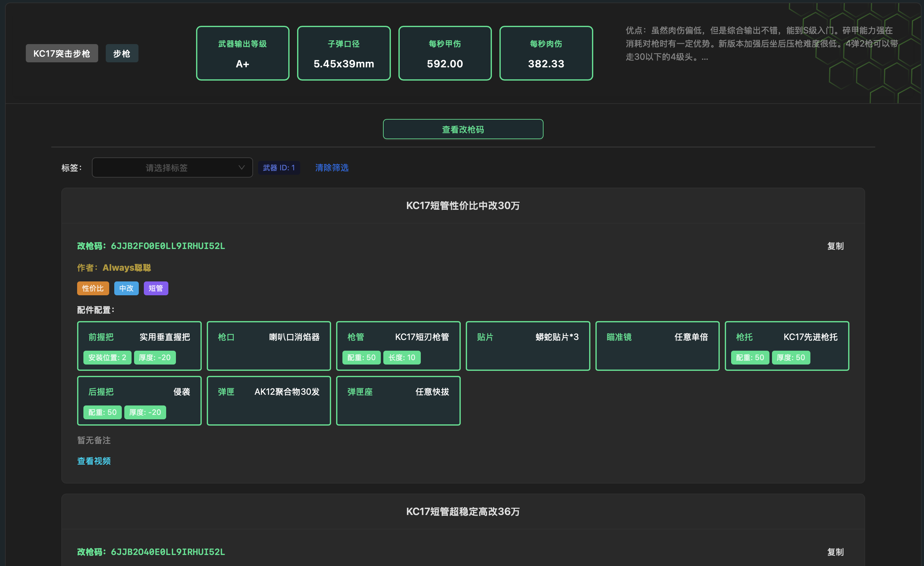Click the dropdown chevron arrow in tag selector
The height and width of the screenshot is (566, 924).
241,168
